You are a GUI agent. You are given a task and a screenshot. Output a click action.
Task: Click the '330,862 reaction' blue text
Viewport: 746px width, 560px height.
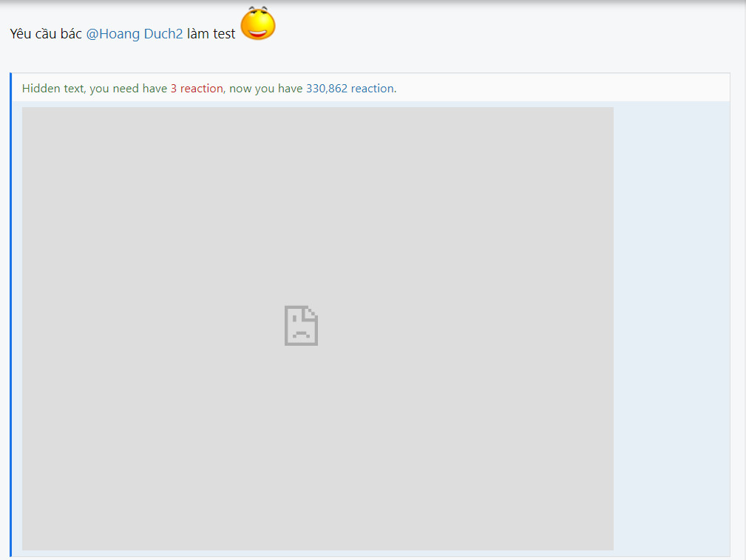click(x=350, y=89)
